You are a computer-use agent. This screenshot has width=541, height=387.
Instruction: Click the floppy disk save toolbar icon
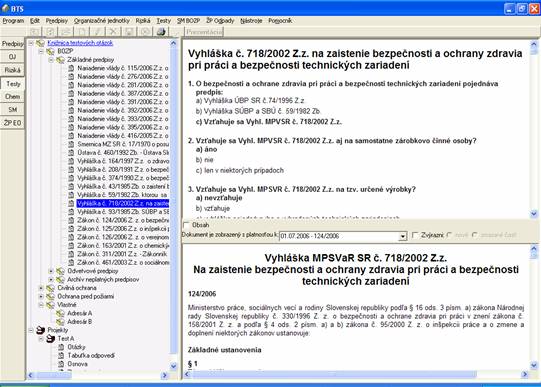(x=129, y=32)
